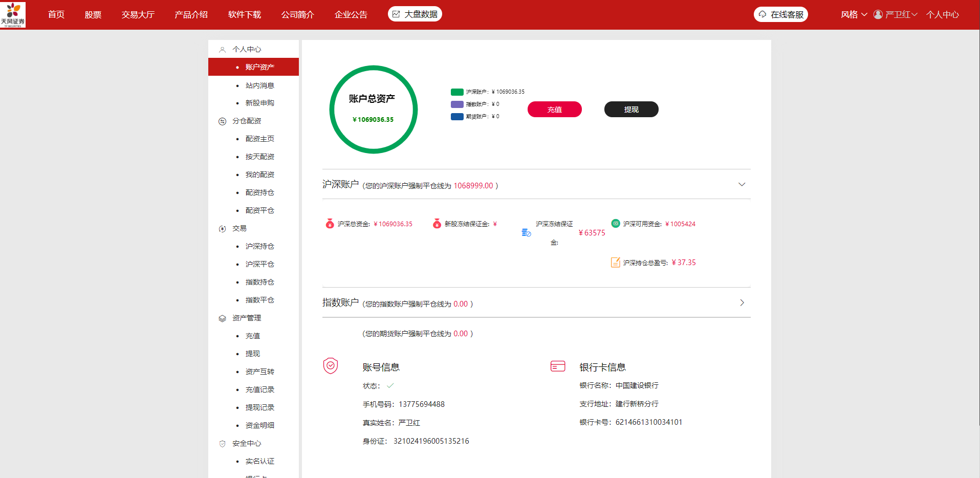Click the green coin icon beside 沪深可用资金
Screen dimensions: 980x478
tap(616, 223)
